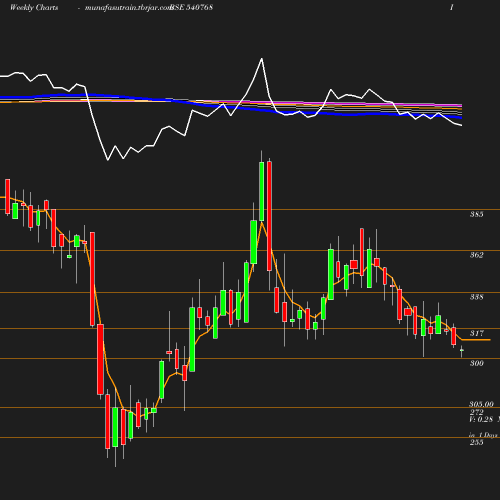
Task: Click the 338 price level label
Action: pos(476,297)
